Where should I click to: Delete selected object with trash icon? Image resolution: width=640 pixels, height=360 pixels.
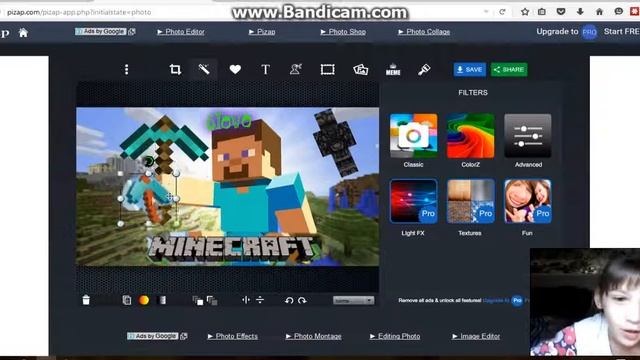86,300
